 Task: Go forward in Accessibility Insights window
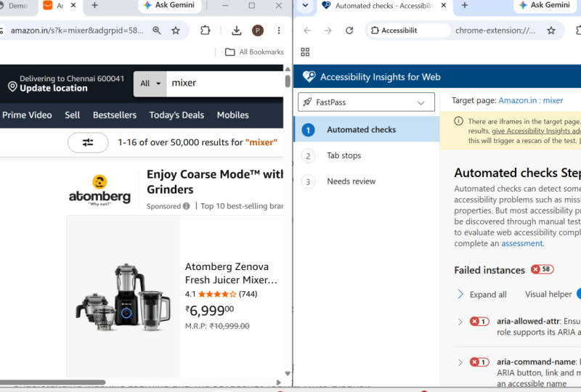(x=328, y=30)
